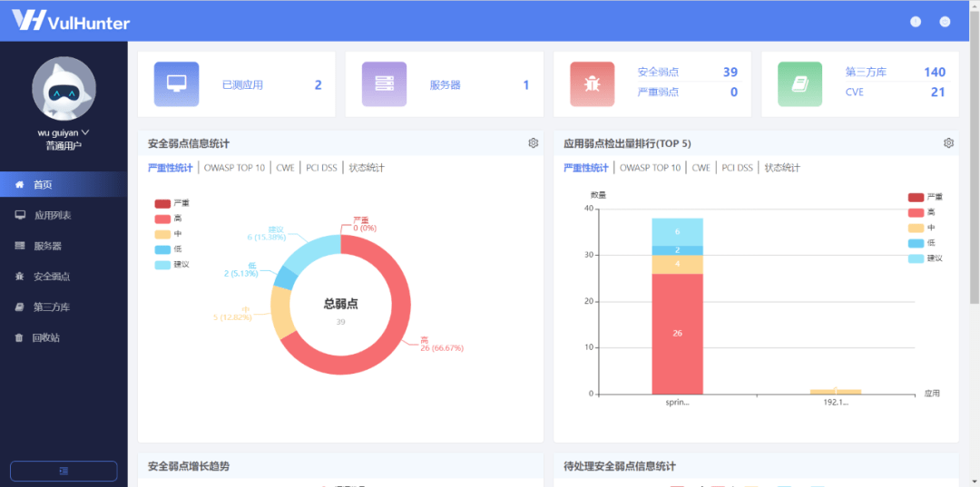Click the sprin... axis label
This screenshot has width=980, height=487.
pyautogui.click(x=678, y=403)
